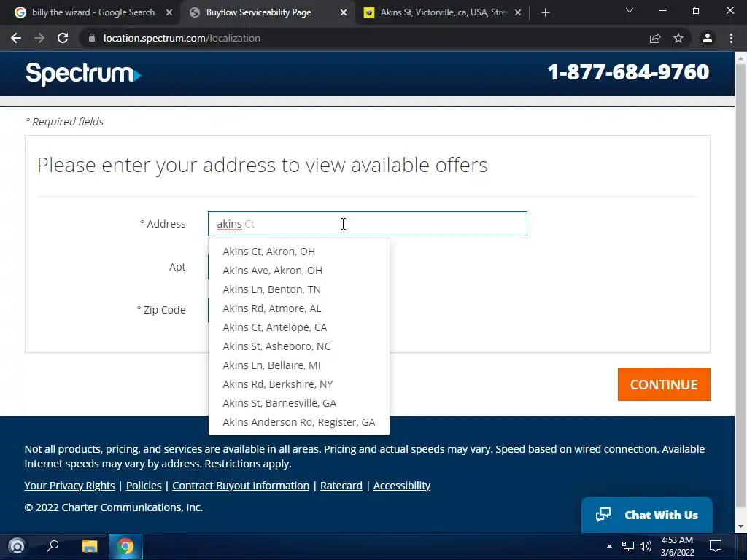Open Chrome profile avatar
This screenshot has height=560, width=747.
[708, 38]
